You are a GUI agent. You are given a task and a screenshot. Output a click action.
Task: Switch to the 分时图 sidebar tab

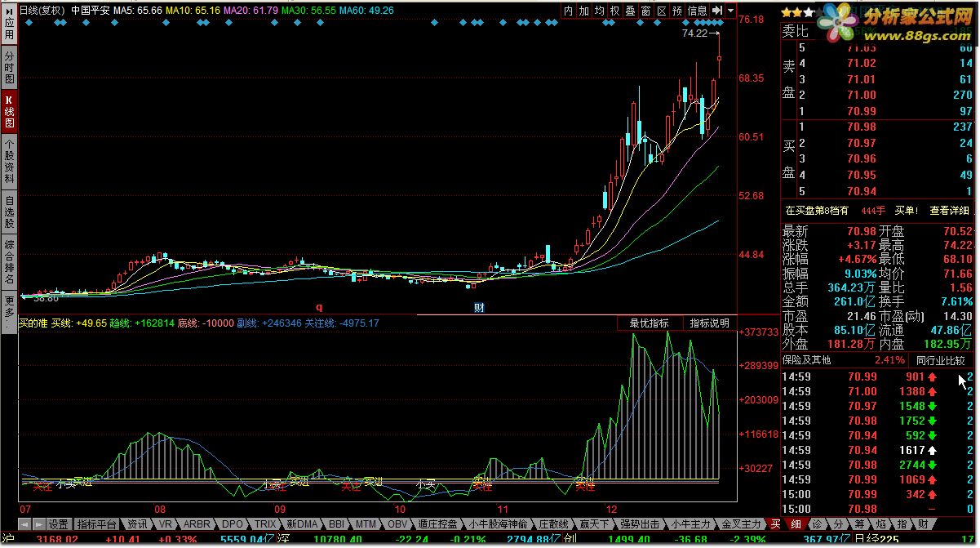click(9, 67)
